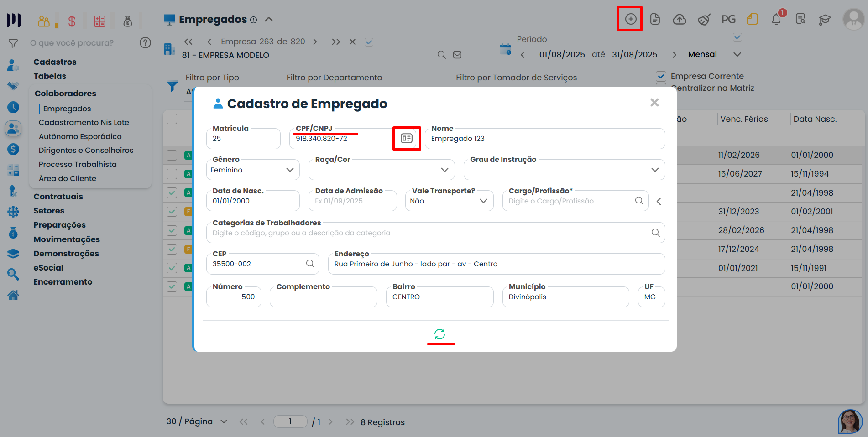
Task: Toggle the Empresa Corrente checkbox
Action: [x=661, y=76]
